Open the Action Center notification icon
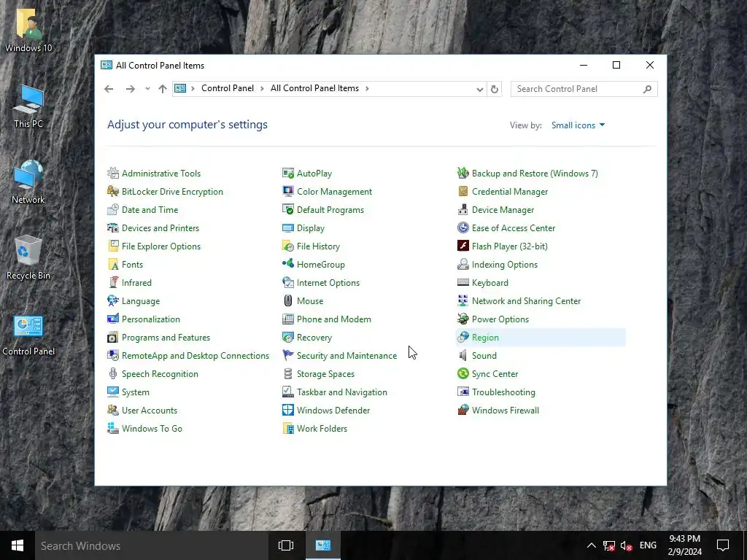Viewport: 747px width, 560px height. (x=723, y=545)
